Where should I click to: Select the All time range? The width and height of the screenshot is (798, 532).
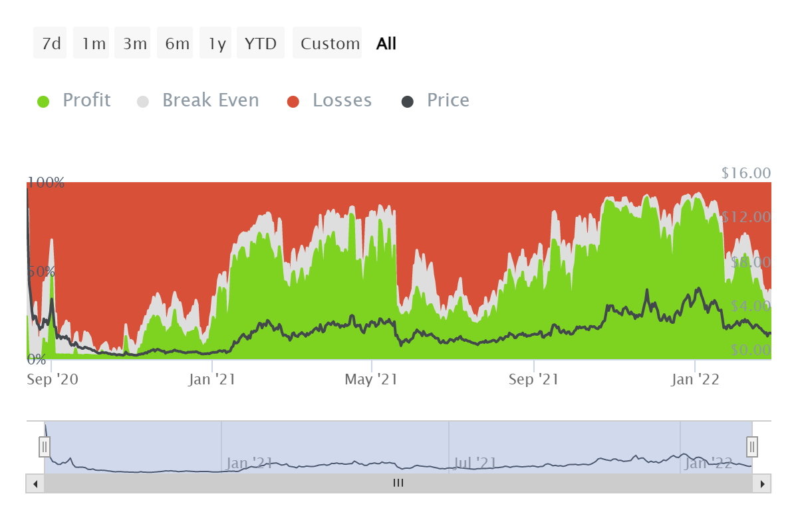click(386, 44)
